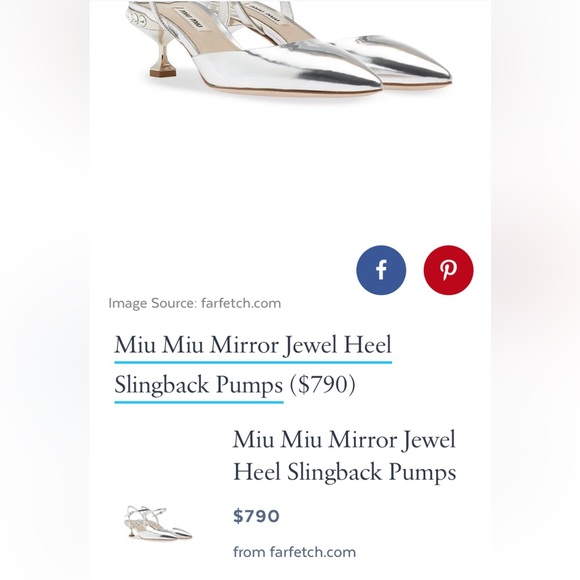The width and height of the screenshot is (580, 580).
Task: Share this shoe on Facebook
Action: (x=381, y=270)
